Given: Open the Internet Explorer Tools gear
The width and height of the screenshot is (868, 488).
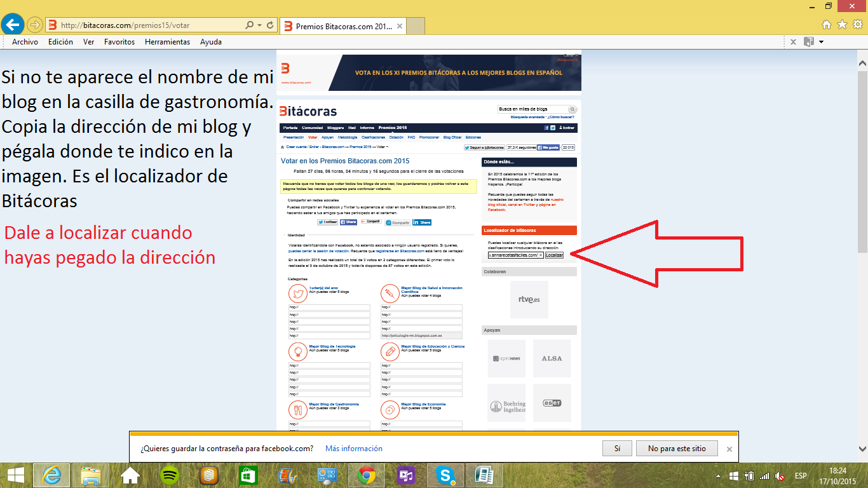Looking at the screenshot, I should tap(857, 25).
